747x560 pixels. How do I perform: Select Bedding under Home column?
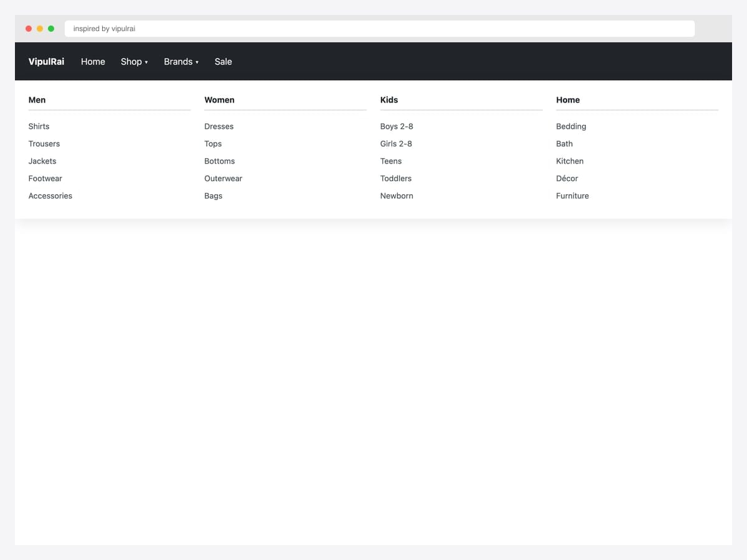click(571, 126)
